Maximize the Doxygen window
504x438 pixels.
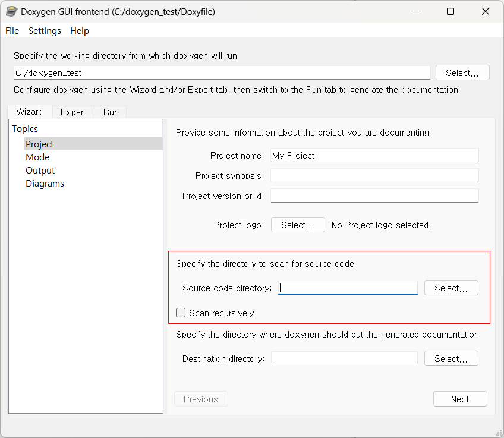[x=451, y=11]
